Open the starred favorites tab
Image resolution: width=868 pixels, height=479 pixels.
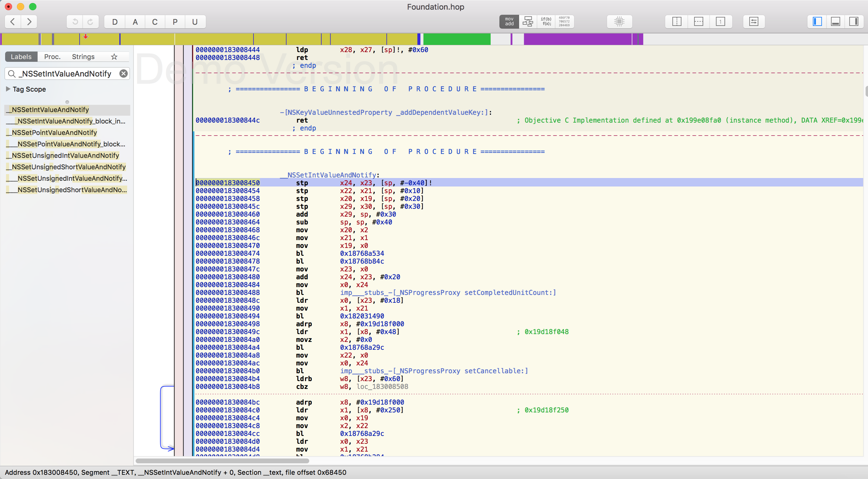pyautogui.click(x=114, y=57)
